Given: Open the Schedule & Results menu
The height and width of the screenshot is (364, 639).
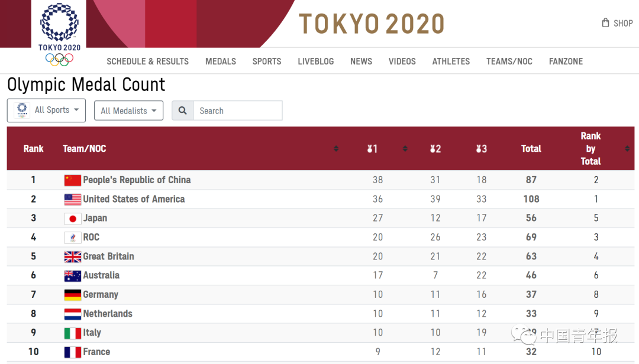Looking at the screenshot, I should (x=147, y=61).
